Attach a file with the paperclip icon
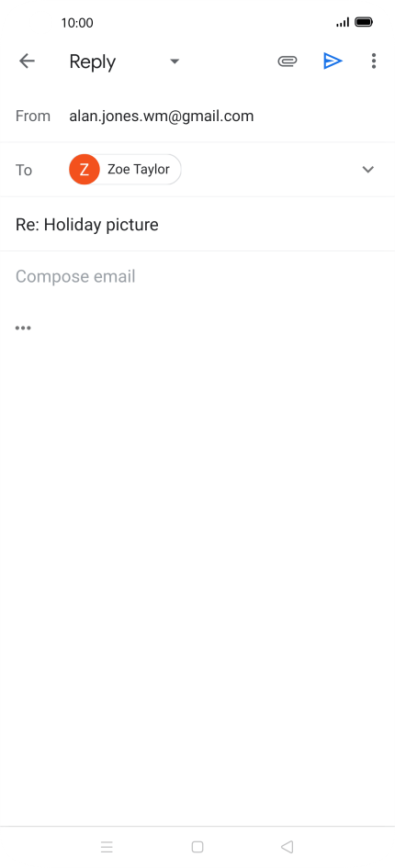 pos(287,61)
